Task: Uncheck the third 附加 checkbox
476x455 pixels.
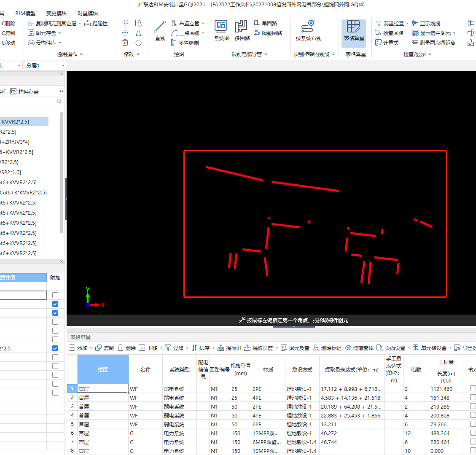Action: tap(55, 312)
